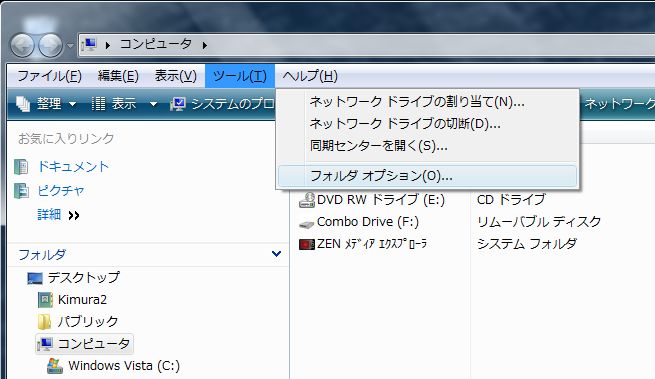Click the Back navigation arrow button
Screen dimensions: 655x379
click(x=23, y=45)
